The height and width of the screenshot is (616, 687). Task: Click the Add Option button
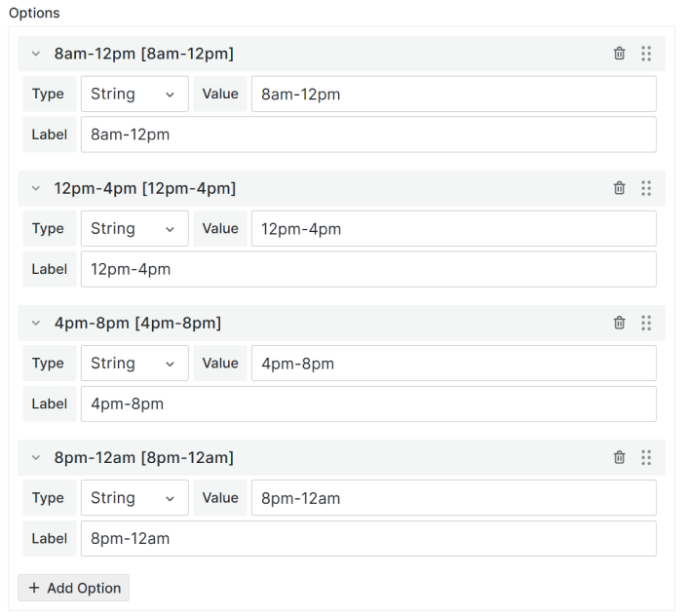74,588
